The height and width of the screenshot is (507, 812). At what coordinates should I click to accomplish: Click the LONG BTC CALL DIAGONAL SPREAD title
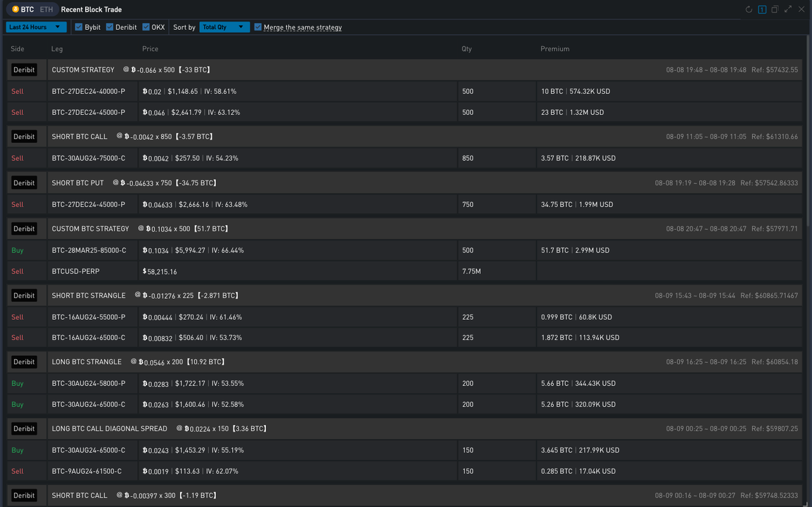110,428
